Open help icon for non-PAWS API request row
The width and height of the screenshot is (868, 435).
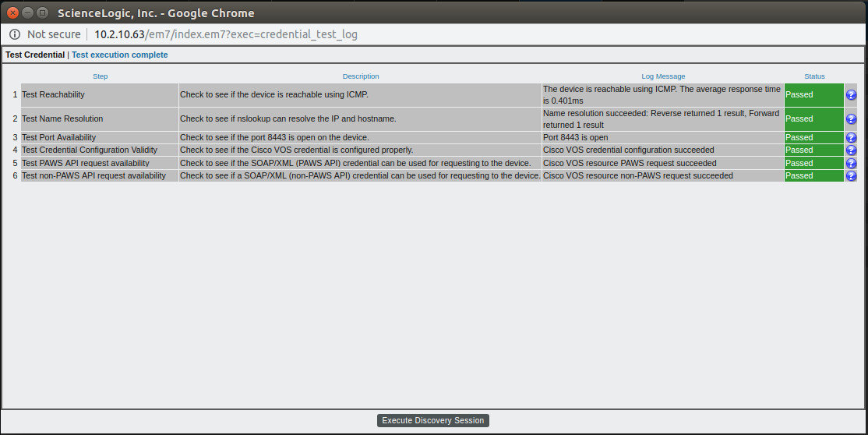(x=851, y=175)
